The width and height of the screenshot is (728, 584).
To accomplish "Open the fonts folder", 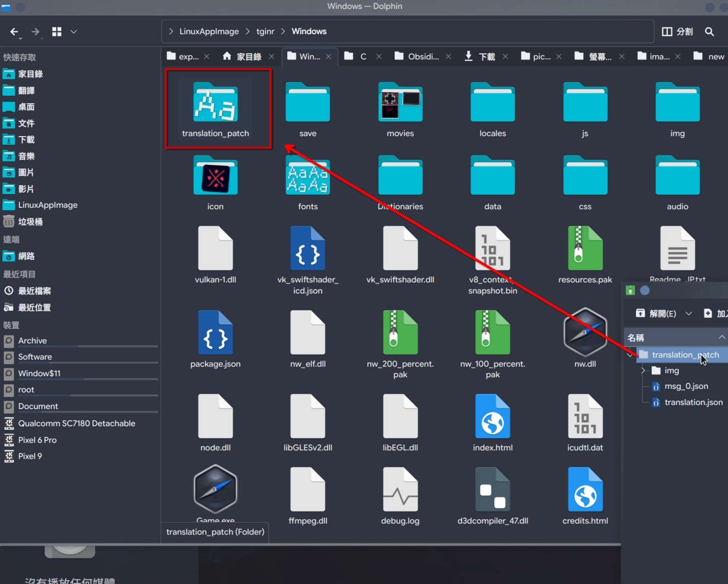I will (x=308, y=183).
